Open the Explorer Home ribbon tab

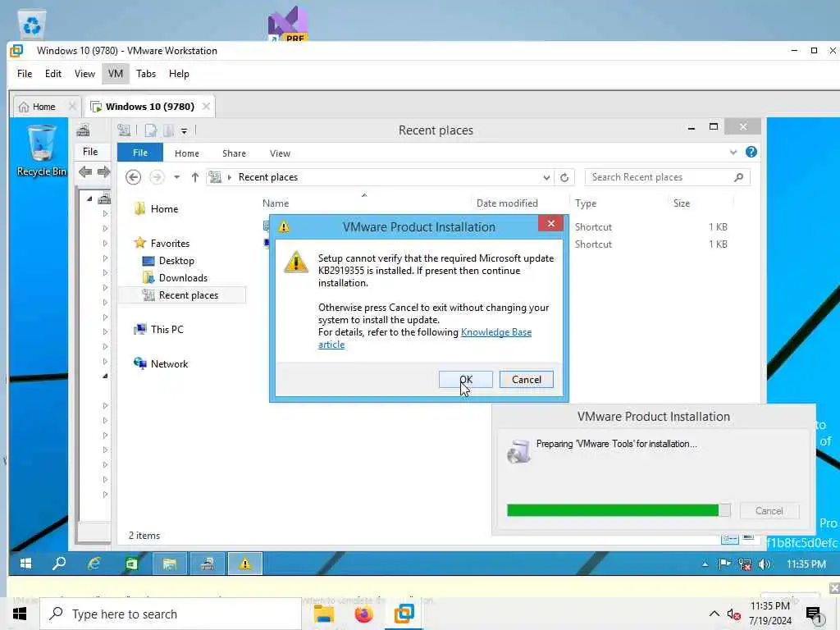(x=186, y=153)
